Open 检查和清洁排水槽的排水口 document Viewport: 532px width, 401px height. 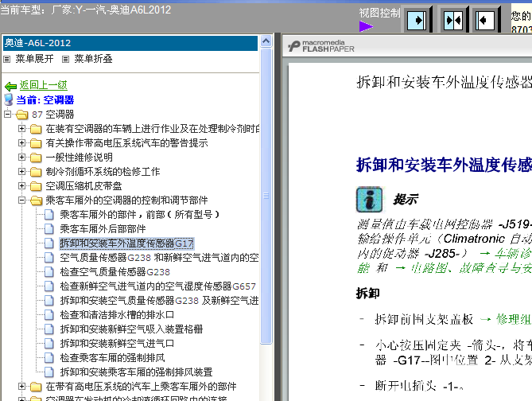tap(117, 315)
